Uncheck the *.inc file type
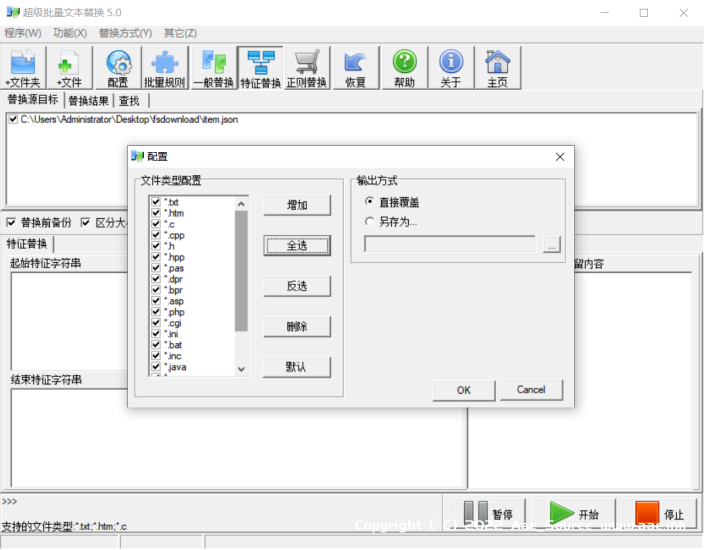The width and height of the screenshot is (704, 550). coord(156,356)
